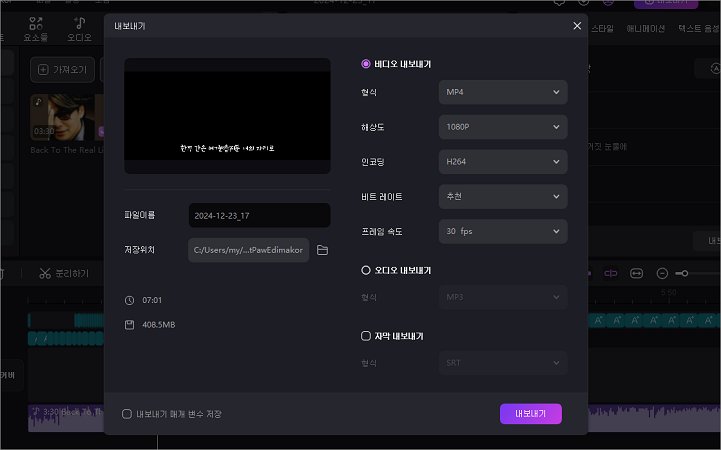This screenshot has height=450, width=721.
Task: Click the timeline zoom slider handle
Action: coord(684,273)
